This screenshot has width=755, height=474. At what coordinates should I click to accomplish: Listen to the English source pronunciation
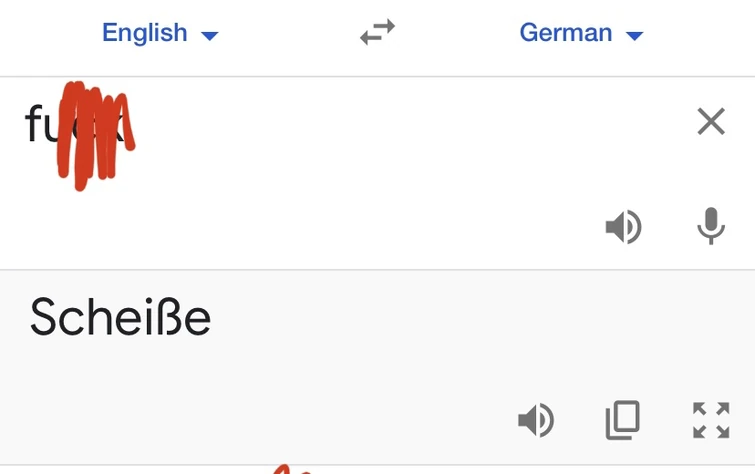623,227
